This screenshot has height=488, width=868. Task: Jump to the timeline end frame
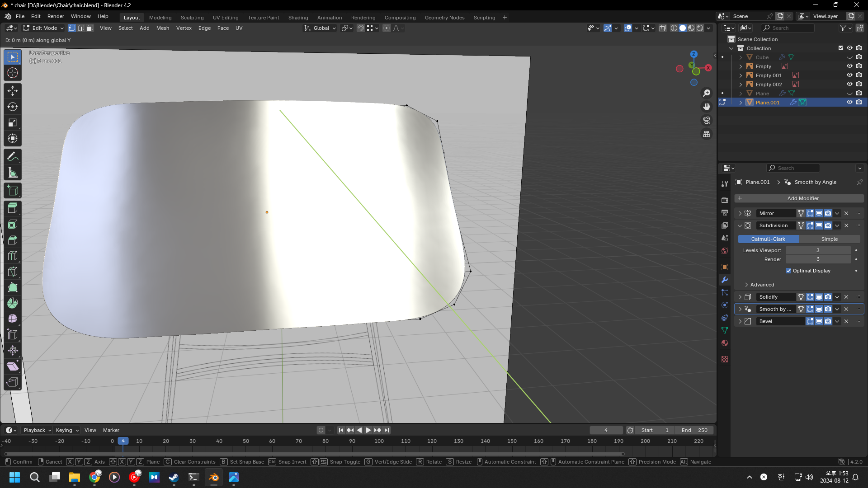(387, 430)
